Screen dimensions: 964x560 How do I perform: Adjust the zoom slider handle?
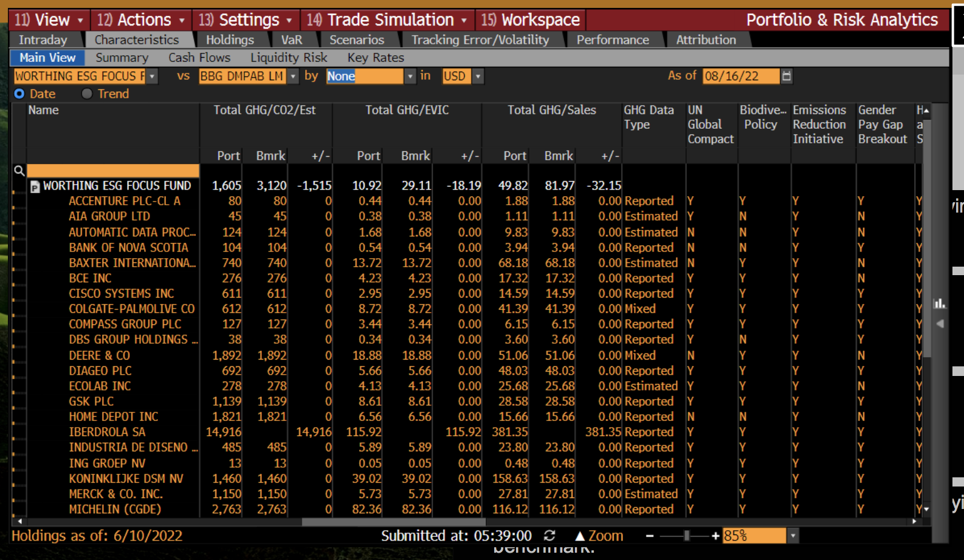[686, 536]
